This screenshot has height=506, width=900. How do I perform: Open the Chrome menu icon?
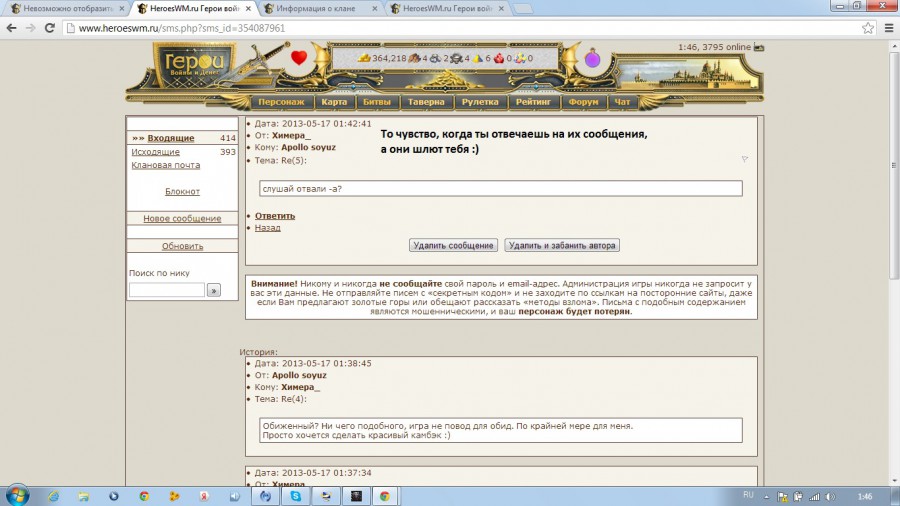coord(889,28)
